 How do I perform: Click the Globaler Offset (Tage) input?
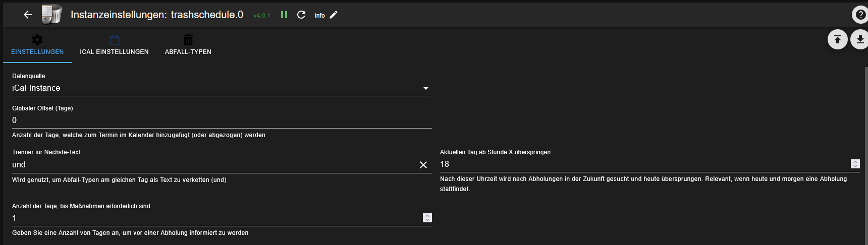pos(217,120)
